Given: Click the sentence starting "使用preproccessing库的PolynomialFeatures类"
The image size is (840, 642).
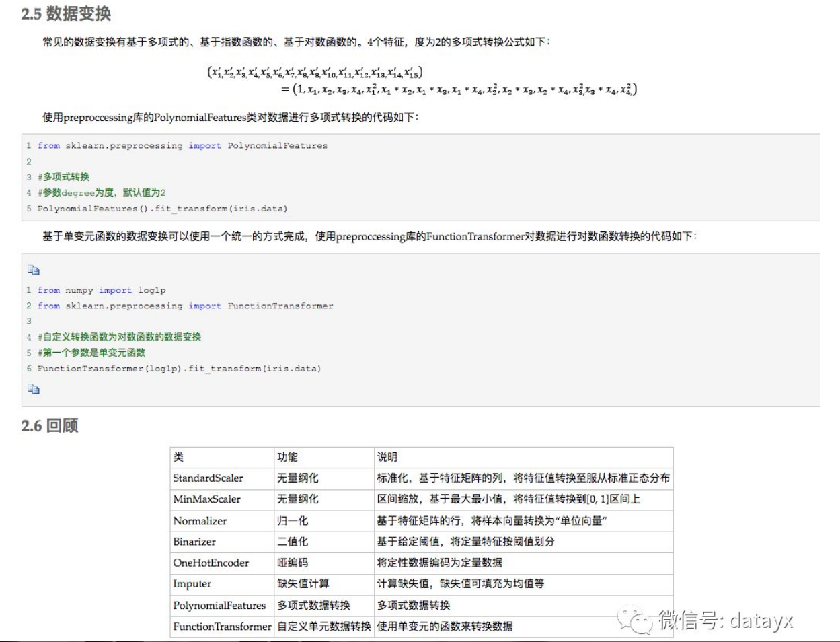Looking at the screenshot, I should [231, 118].
